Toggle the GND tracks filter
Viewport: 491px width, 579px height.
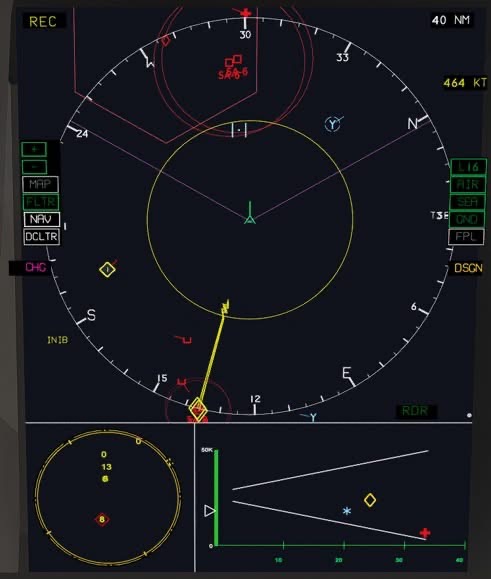point(467,219)
